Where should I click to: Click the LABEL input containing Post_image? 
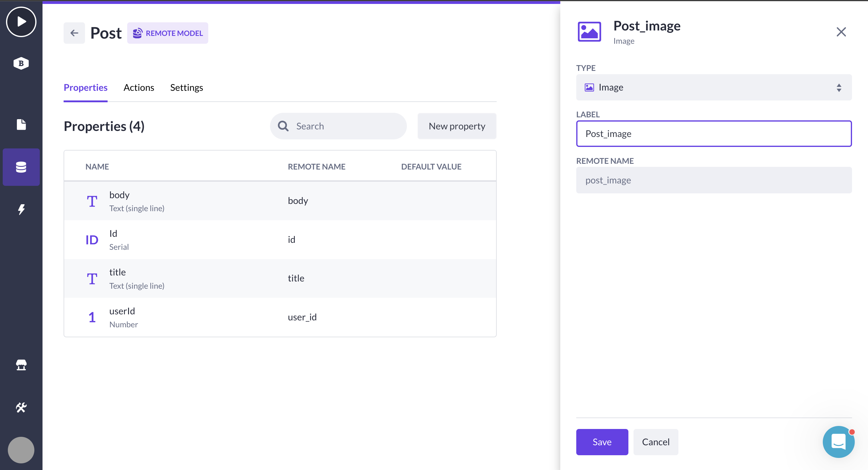coord(714,134)
